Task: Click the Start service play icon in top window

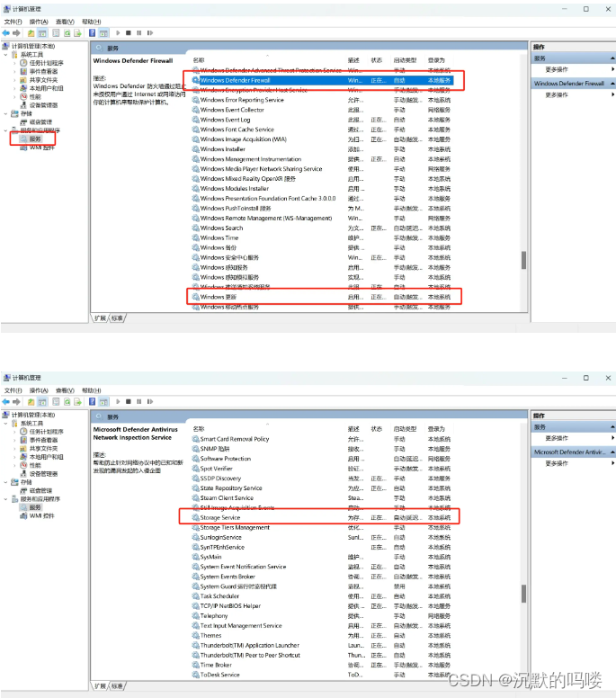Action: point(118,33)
